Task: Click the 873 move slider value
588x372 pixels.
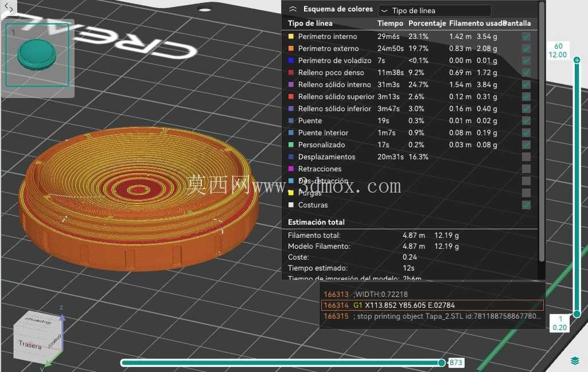Action: coord(456,363)
